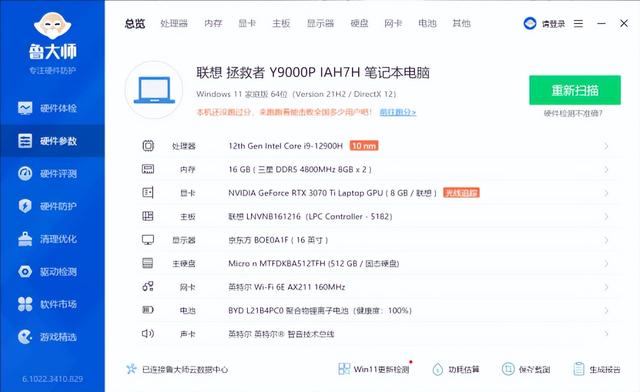640x392 pixels.
Task: Expand the 处理器 row chevron
Action: tap(606, 146)
